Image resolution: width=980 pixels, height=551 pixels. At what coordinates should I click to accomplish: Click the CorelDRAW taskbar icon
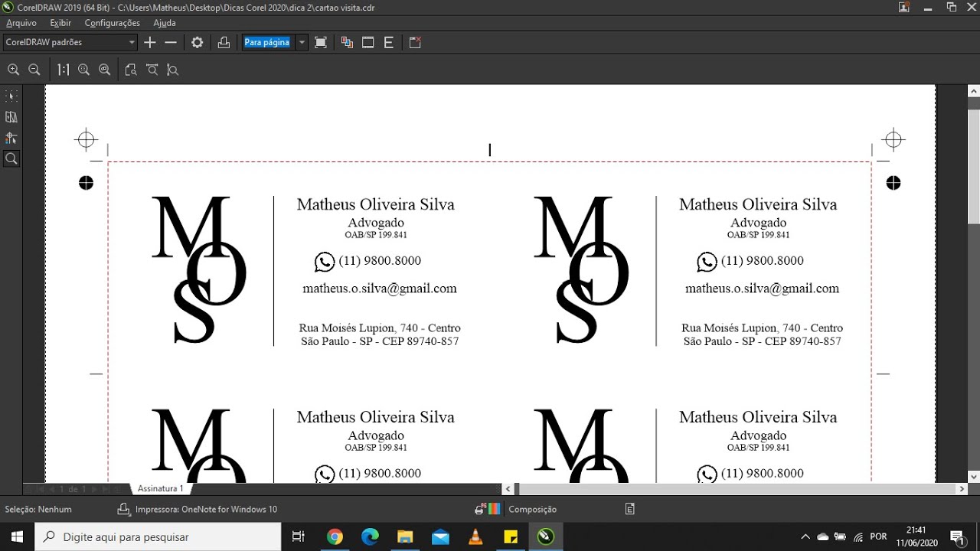(x=546, y=536)
